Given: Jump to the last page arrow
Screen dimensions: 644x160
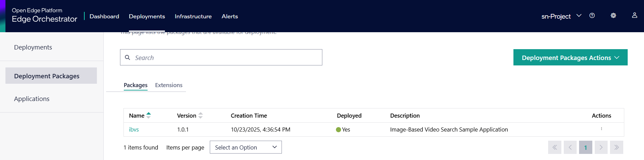Looking at the screenshot, I should 616,147.
